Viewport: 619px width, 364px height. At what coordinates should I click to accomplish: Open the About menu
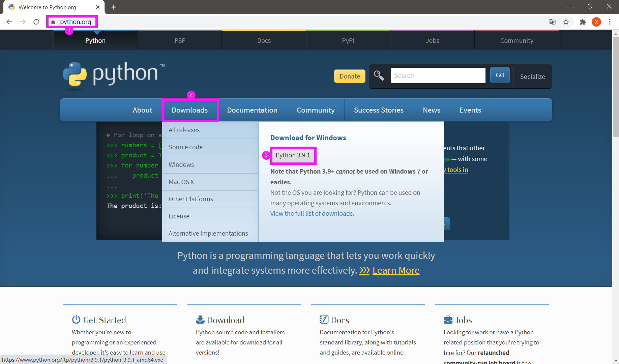(x=142, y=110)
